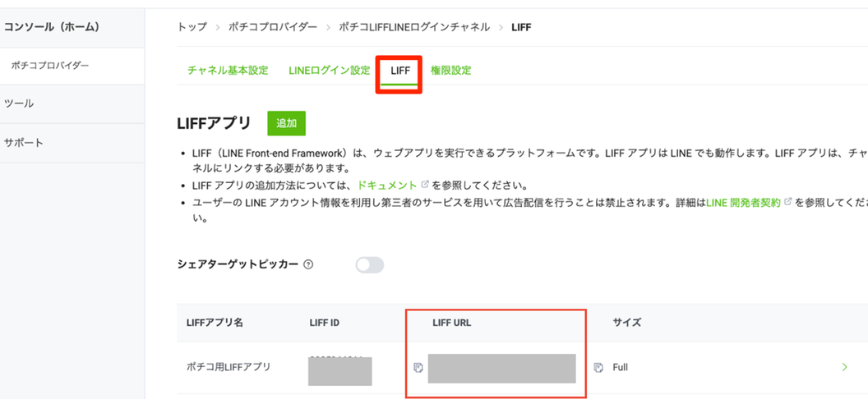Click the サイズ column header

pyautogui.click(x=626, y=323)
